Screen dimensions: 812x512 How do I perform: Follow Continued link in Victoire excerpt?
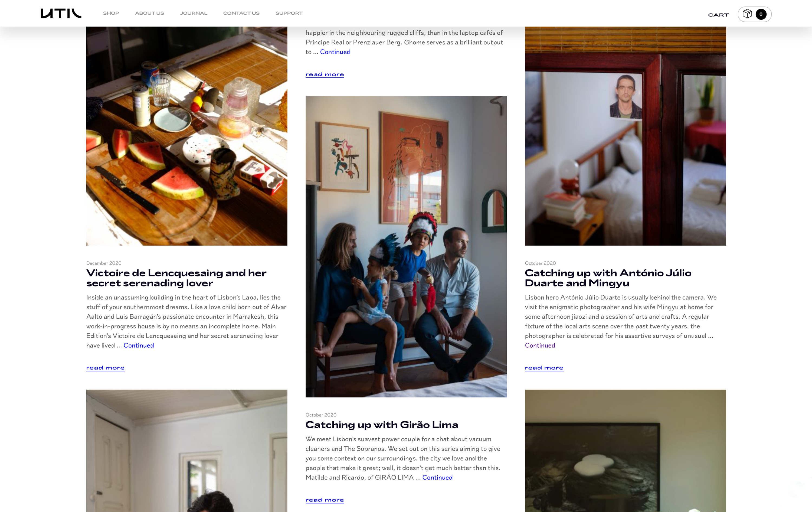pos(139,345)
